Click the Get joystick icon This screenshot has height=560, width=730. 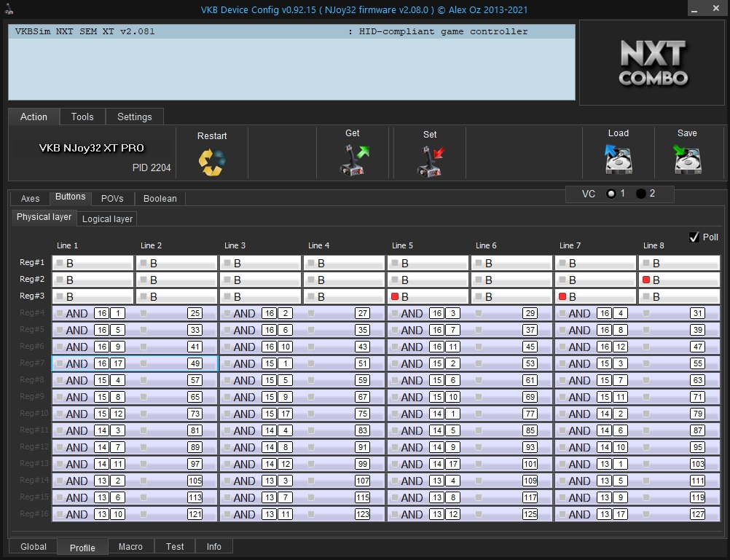[x=353, y=160]
